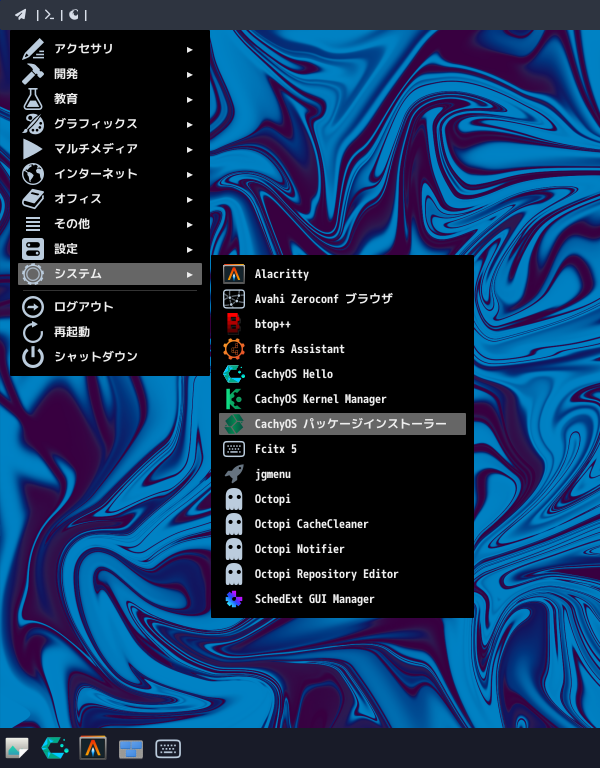Click the notes image icon in bottom taskbar
Image resolution: width=600 pixels, height=768 pixels.
[17, 748]
